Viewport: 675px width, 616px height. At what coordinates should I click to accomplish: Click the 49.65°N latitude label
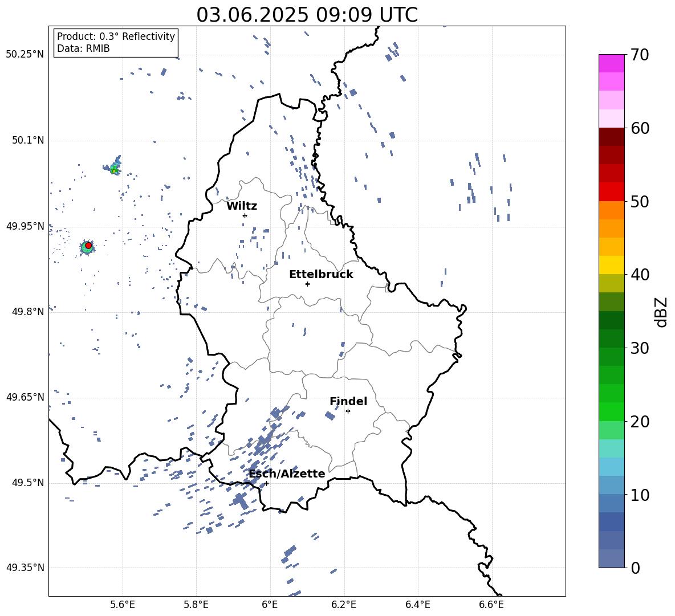[25, 397]
